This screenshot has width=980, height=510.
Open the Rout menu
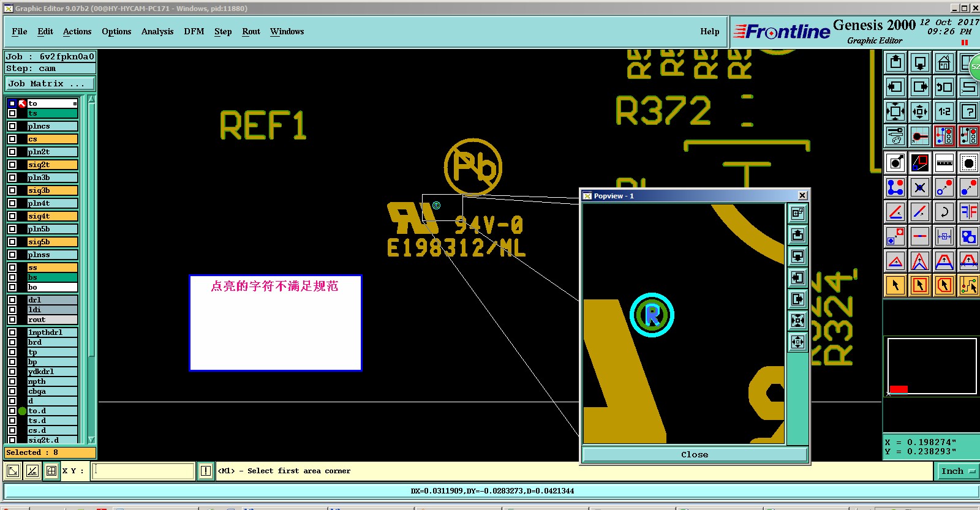coord(251,32)
